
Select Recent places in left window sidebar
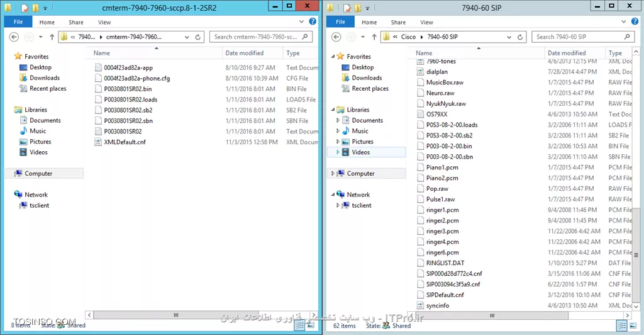(x=48, y=88)
